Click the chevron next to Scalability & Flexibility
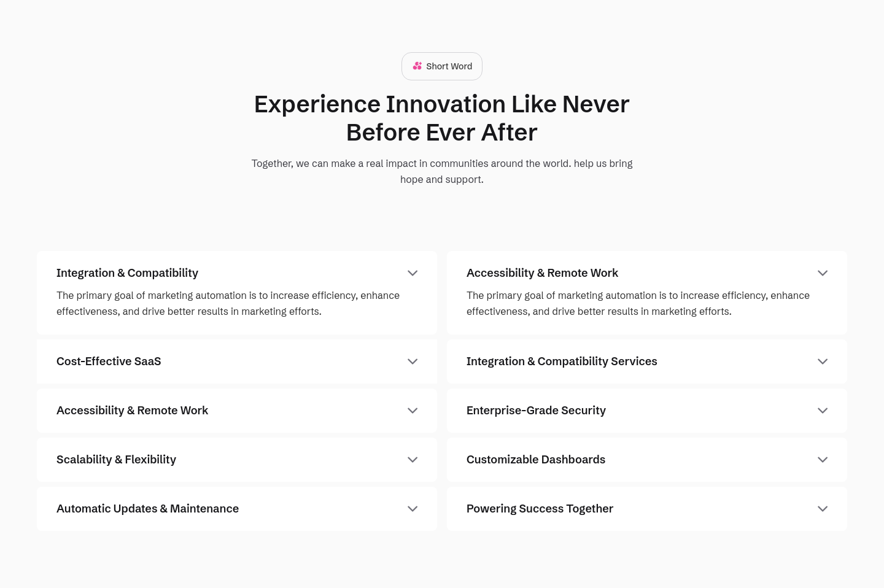This screenshot has width=884, height=588. 413,460
